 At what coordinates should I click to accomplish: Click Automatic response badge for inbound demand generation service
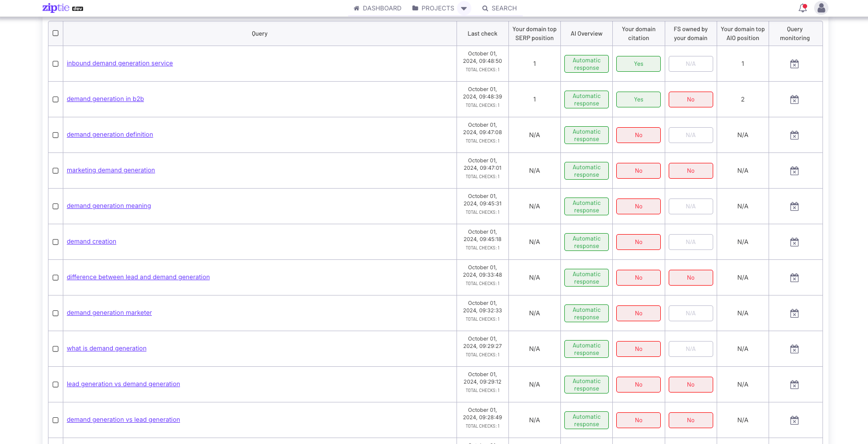[586, 64]
